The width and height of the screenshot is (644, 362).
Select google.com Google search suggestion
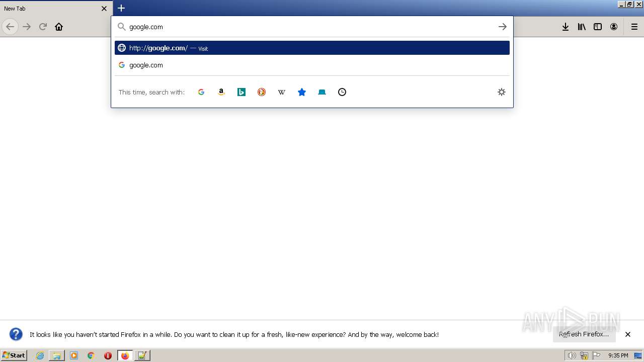tap(312, 65)
